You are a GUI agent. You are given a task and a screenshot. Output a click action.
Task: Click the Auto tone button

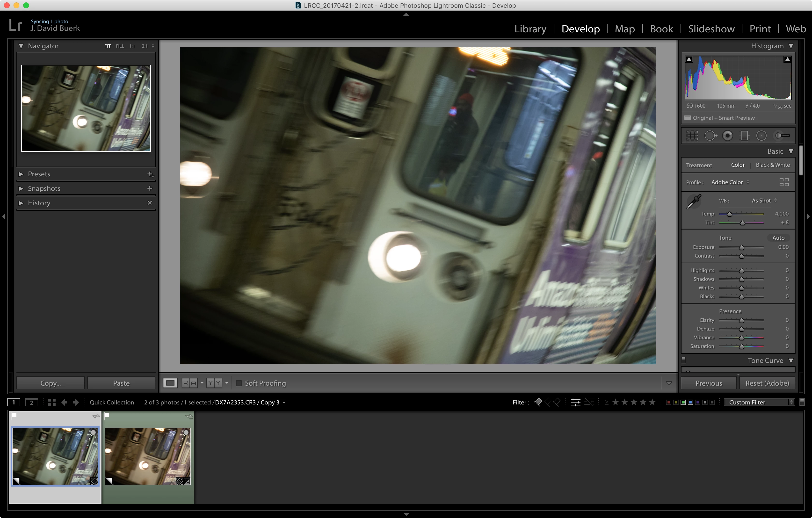tap(778, 237)
